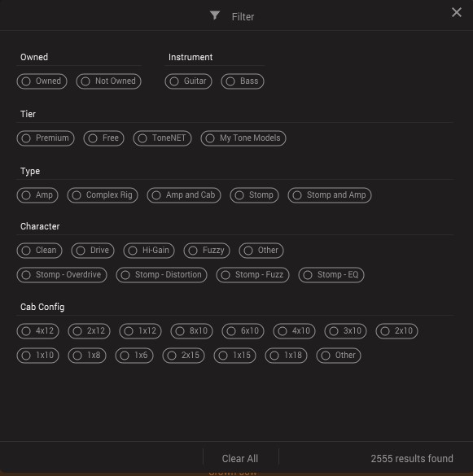This screenshot has height=476, width=473.
Task: Select the Guitar instrument filter
Action: coord(188,81)
